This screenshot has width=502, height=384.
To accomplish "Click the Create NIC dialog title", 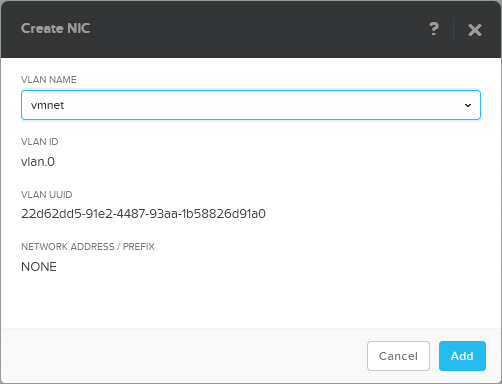I will [56, 28].
